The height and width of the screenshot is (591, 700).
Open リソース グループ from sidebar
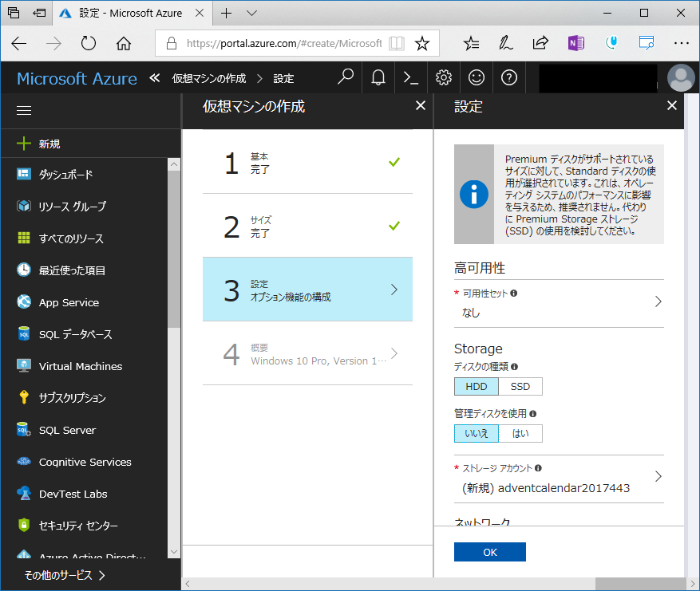[85, 207]
